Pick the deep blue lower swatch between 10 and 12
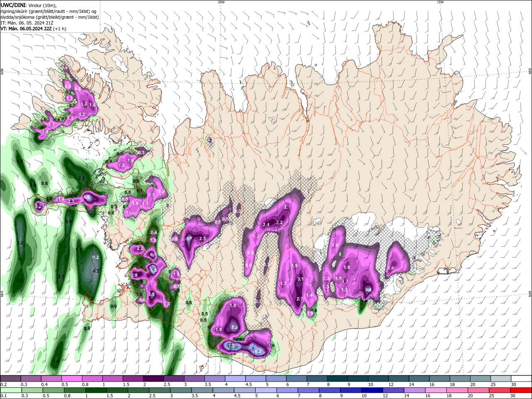Viewport: 532px width, 399px height. (372, 390)
